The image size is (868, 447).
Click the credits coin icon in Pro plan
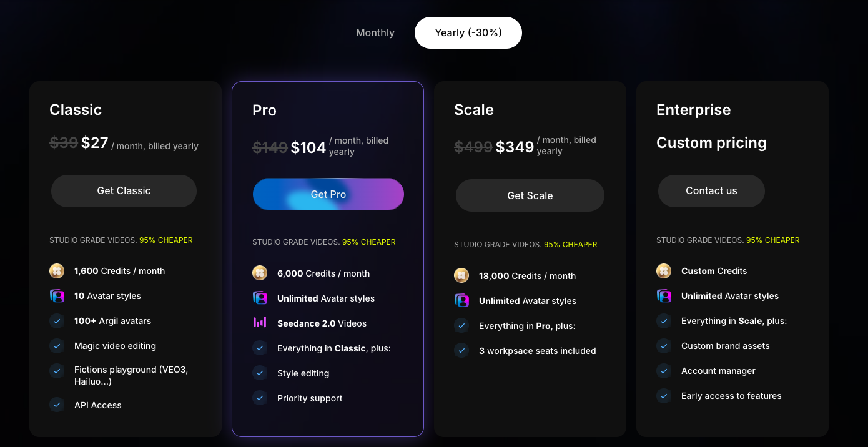click(260, 273)
